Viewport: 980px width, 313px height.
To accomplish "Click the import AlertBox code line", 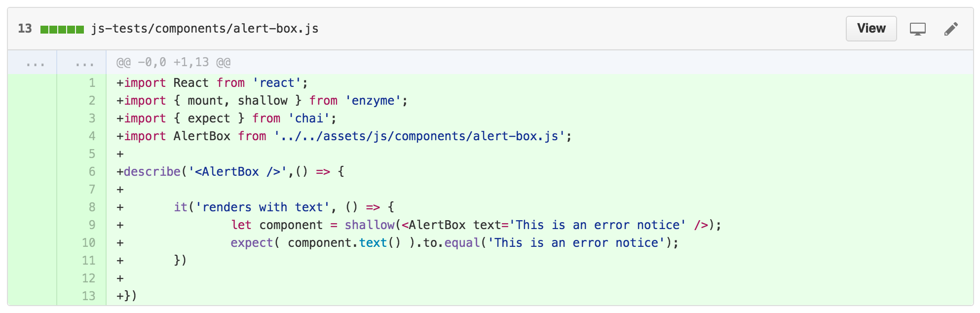I will (344, 136).
